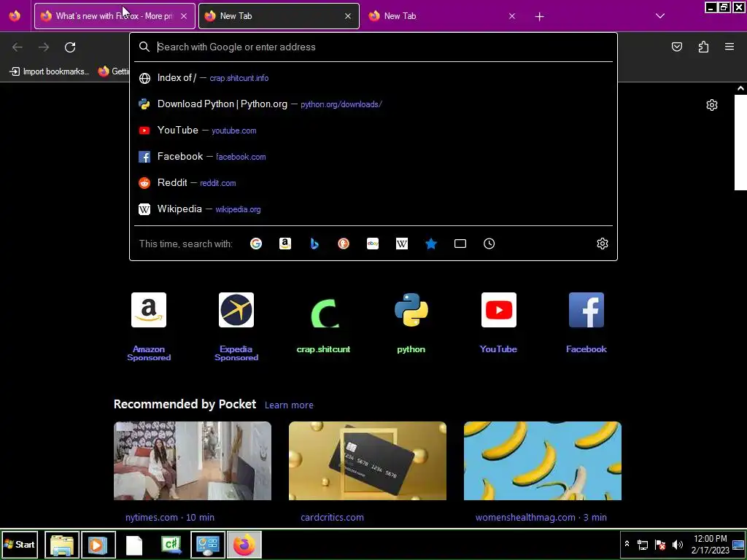
Task: Expand the list all tabs chevron
Action: click(x=659, y=16)
